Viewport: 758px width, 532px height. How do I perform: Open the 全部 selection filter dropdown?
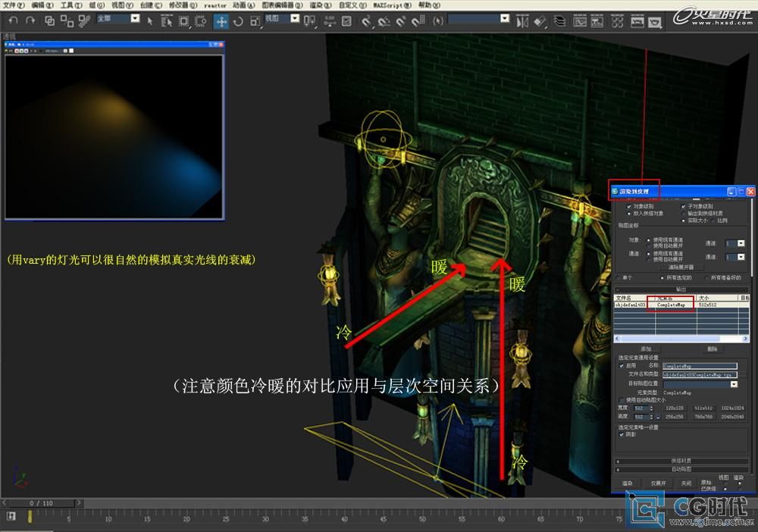(x=136, y=19)
